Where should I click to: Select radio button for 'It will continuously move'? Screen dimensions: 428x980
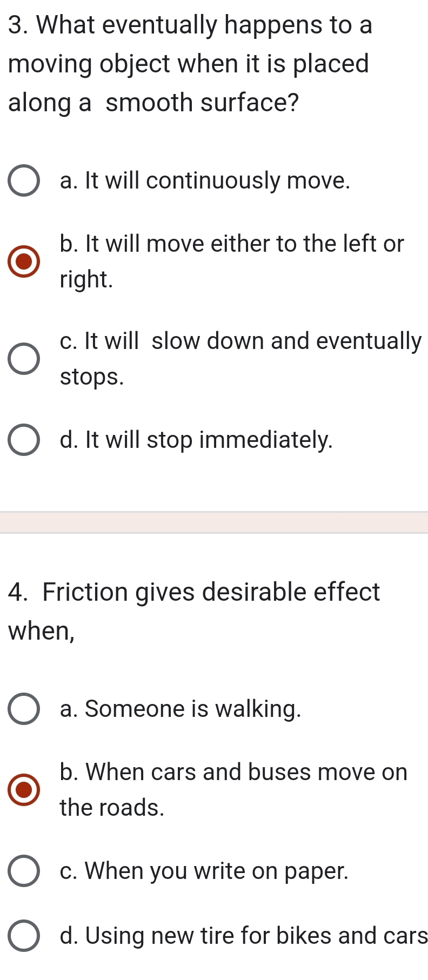coord(24,181)
